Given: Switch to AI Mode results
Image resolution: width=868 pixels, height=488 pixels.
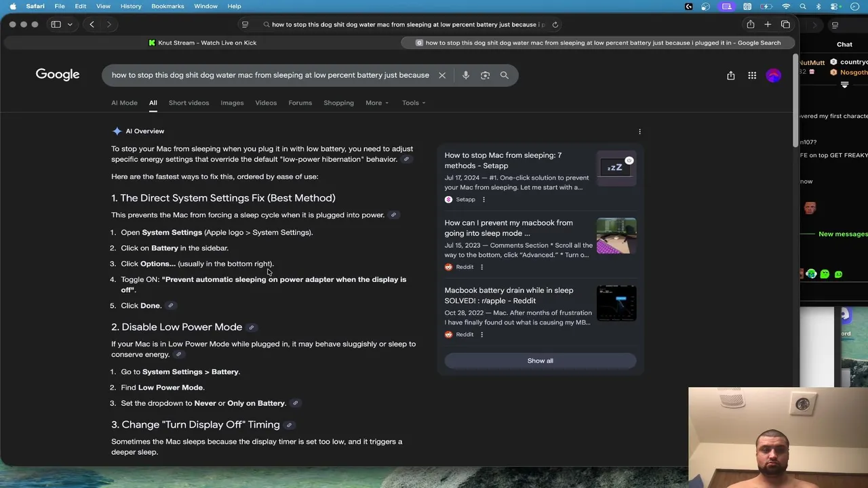Looking at the screenshot, I should click(x=124, y=103).
